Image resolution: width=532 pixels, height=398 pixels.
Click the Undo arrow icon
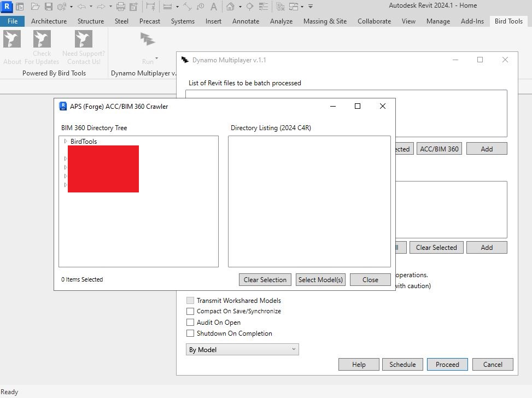[81, 7]
